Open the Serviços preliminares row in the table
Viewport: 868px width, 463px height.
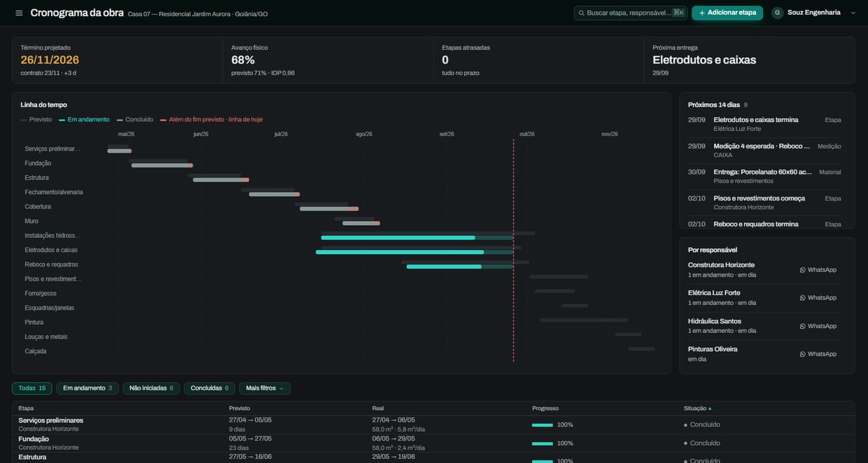point(433,425)
